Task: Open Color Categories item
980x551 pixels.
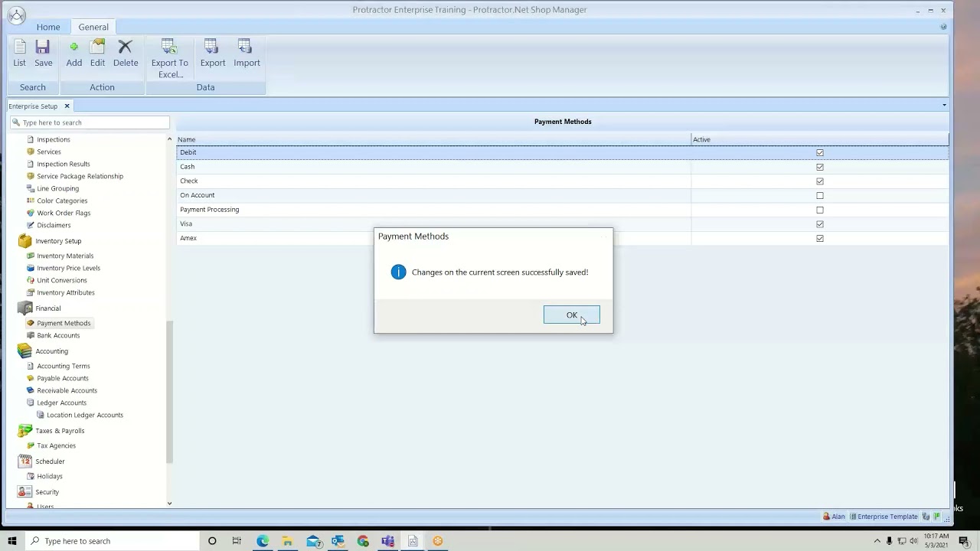Action: [62, 201]
